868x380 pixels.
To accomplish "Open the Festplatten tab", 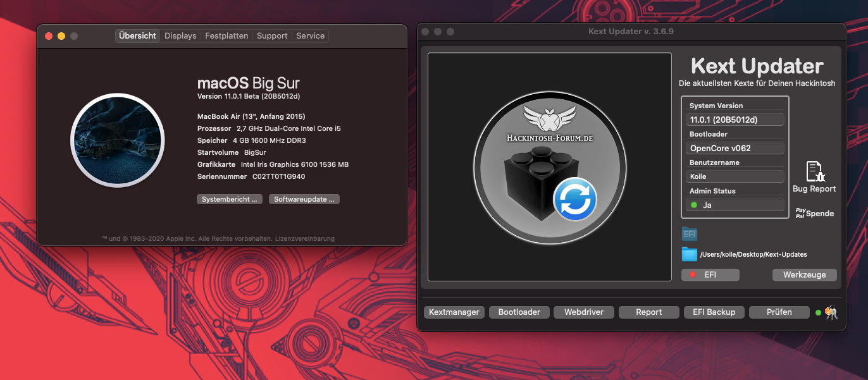I will [x=226, y=36].
